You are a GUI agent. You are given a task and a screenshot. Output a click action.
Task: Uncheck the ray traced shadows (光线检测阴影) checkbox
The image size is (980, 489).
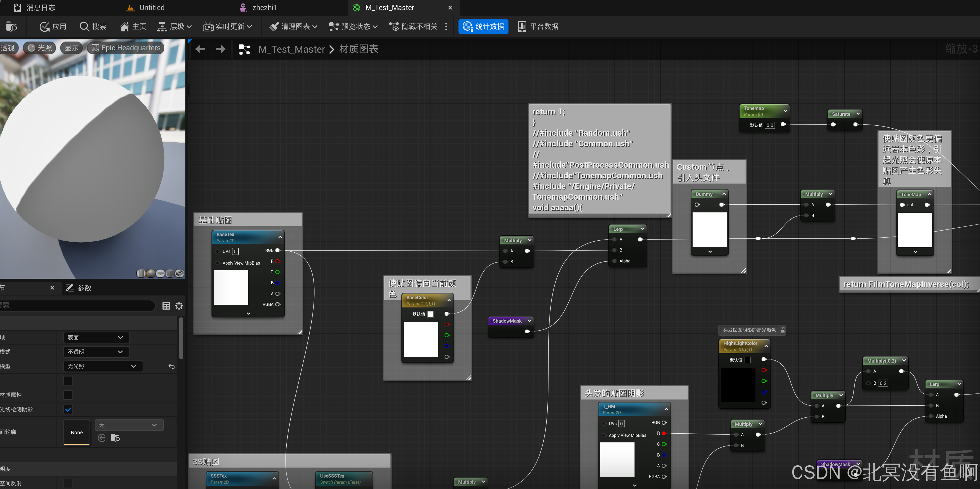click(x=68, y=409)
